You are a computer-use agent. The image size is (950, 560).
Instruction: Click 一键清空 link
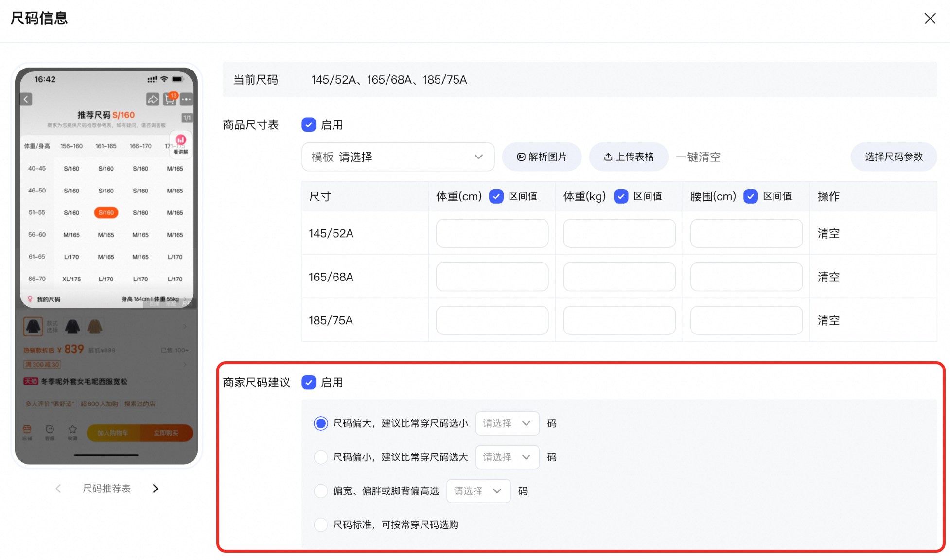point(698,157)
